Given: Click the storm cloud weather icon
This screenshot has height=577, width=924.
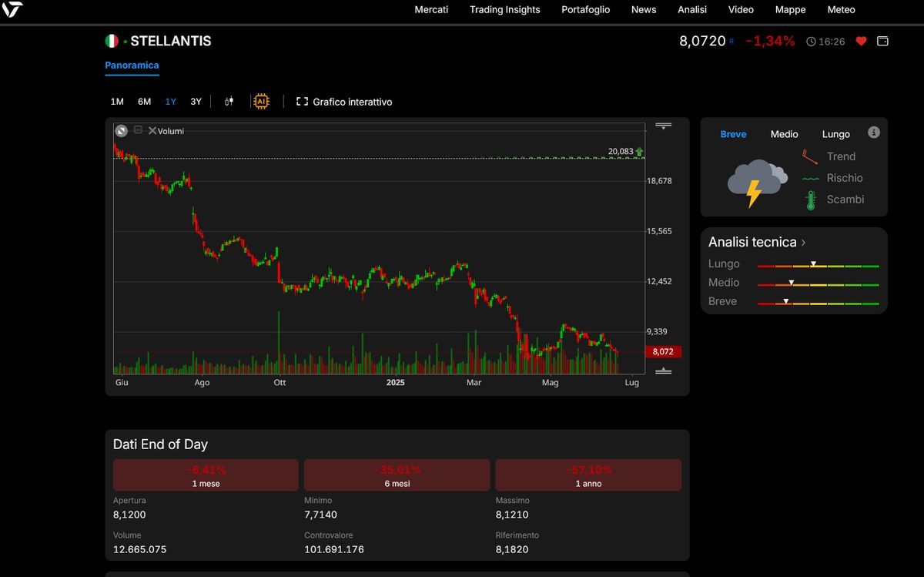Looking at the screenshot, I should 757,183.
